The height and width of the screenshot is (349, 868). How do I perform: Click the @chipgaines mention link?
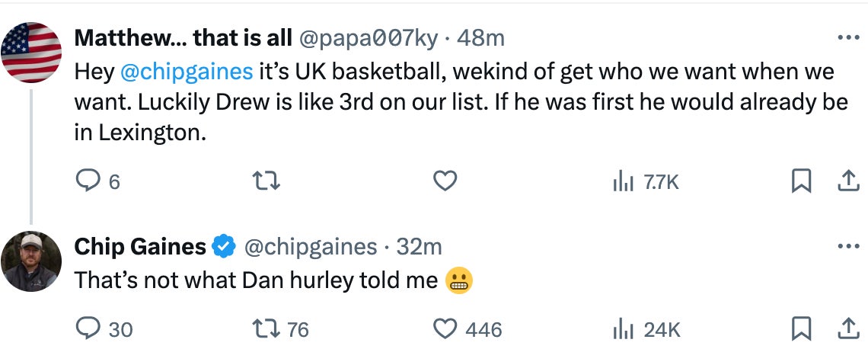click(x=187, y=72)
